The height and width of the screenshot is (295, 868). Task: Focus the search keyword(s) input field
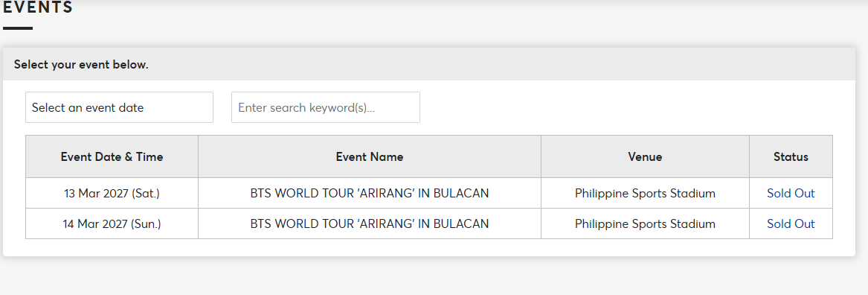click(x=326, y=107)
